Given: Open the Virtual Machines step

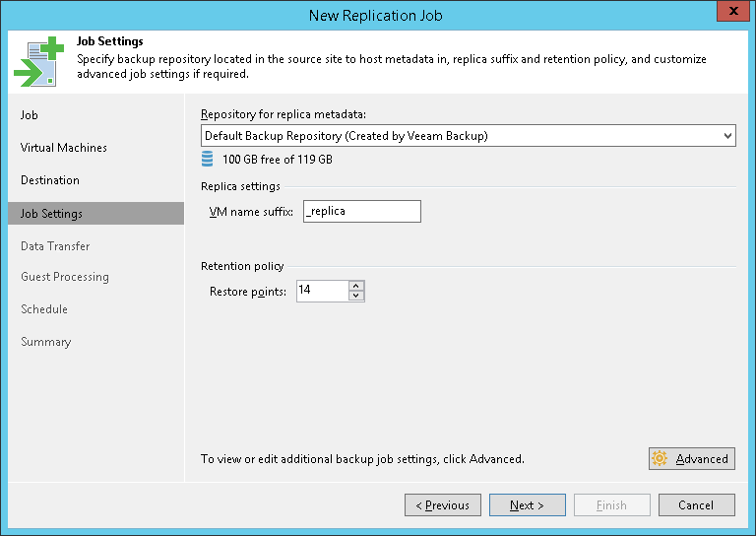Looking at the screenshot, I should click(64, 148).
